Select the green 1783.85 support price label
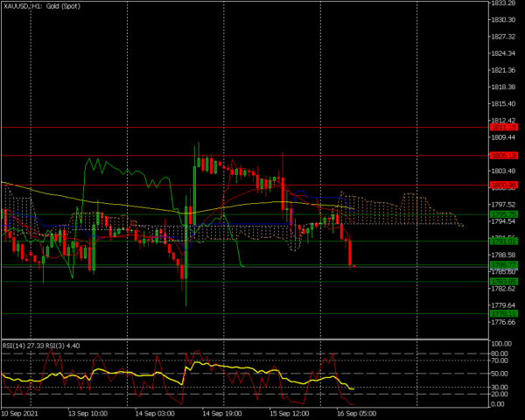This screenshot has width=525, height=420. point(504,282)
